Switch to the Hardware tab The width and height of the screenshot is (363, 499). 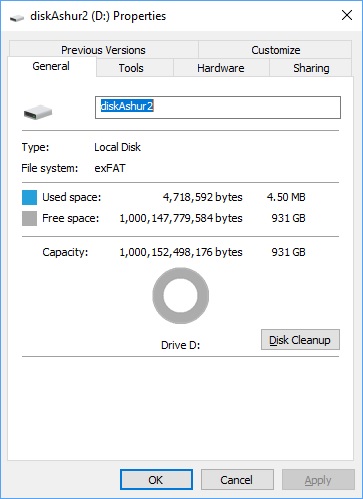coord(221,68)
